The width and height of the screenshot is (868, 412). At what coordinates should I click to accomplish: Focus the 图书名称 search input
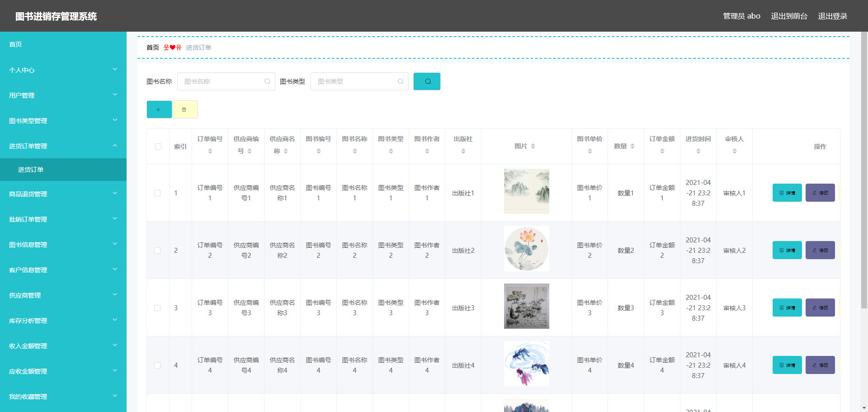tap(226, 81)
